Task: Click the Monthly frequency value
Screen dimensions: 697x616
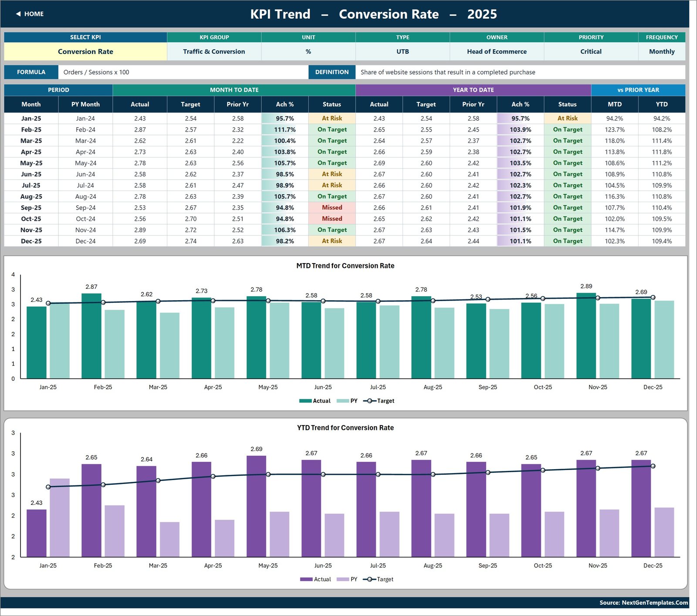Action: 662,51
